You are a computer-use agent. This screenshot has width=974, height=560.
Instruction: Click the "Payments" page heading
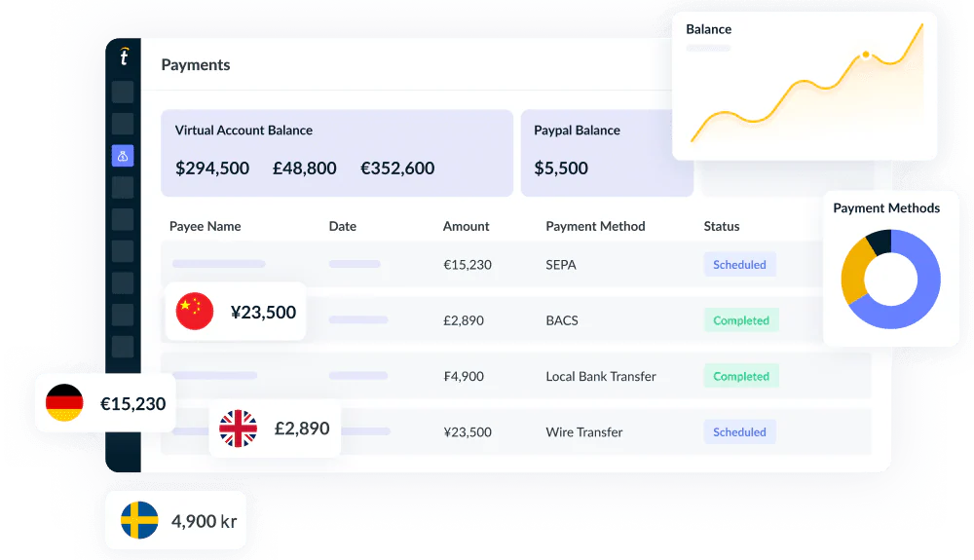[x=196, y=64]
